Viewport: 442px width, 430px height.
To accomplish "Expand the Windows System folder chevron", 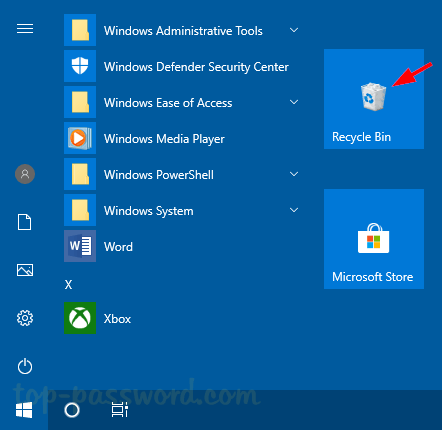I will [x=294, y=210].
